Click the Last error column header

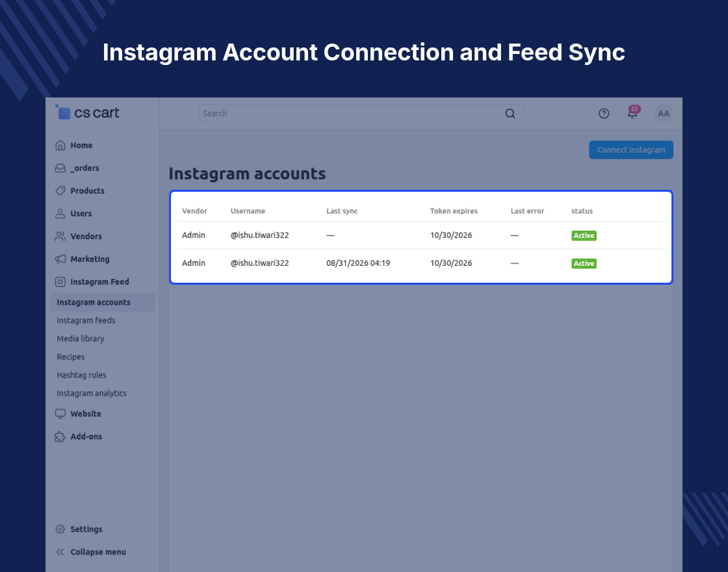click(x=527, y=211)
